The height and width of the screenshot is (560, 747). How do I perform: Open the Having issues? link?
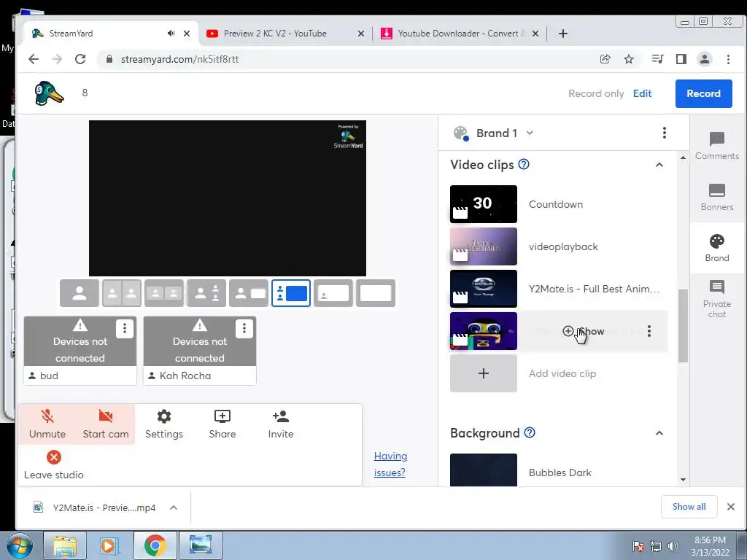[390, 464]
